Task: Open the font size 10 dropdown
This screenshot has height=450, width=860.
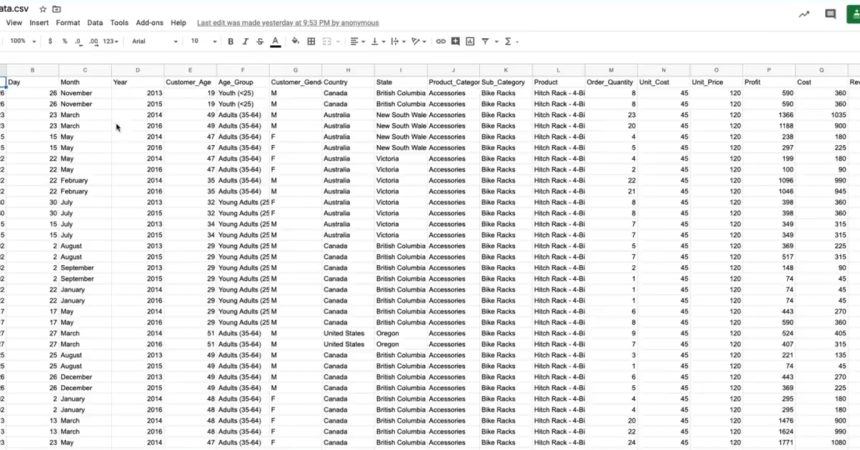Action: coord(202,41)
